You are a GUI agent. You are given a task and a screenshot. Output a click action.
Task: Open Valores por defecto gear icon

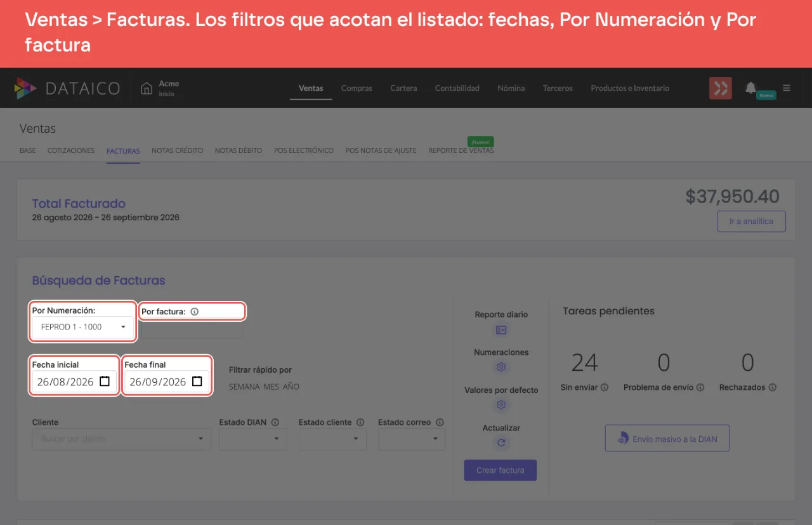(x=501, y=405)
